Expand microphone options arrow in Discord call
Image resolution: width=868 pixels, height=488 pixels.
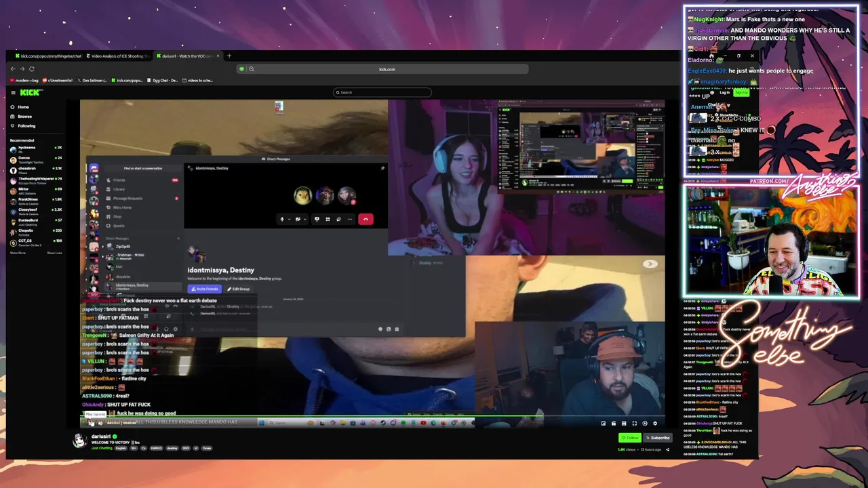coord(290,219)
